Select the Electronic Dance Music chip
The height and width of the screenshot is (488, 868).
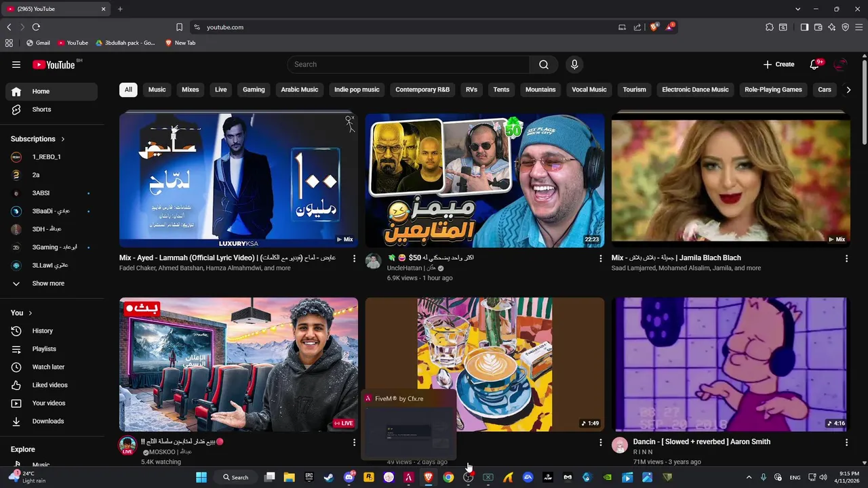[x=695, y=89]
